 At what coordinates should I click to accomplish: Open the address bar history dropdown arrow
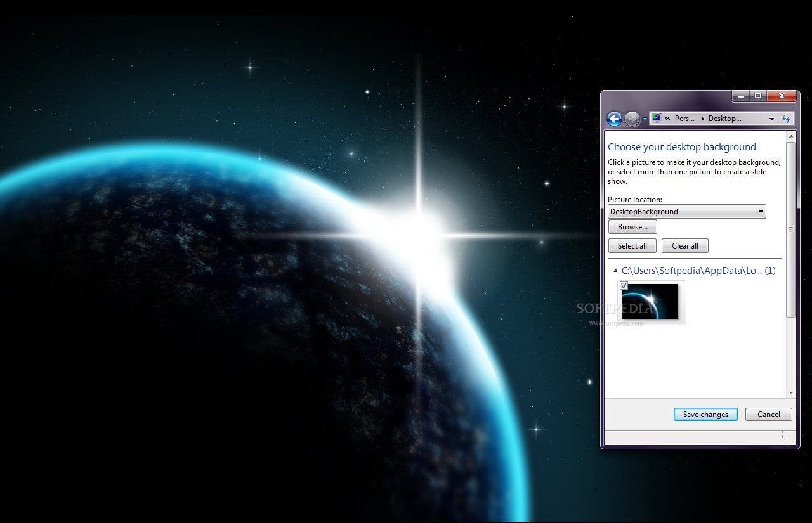coord(771,119)
